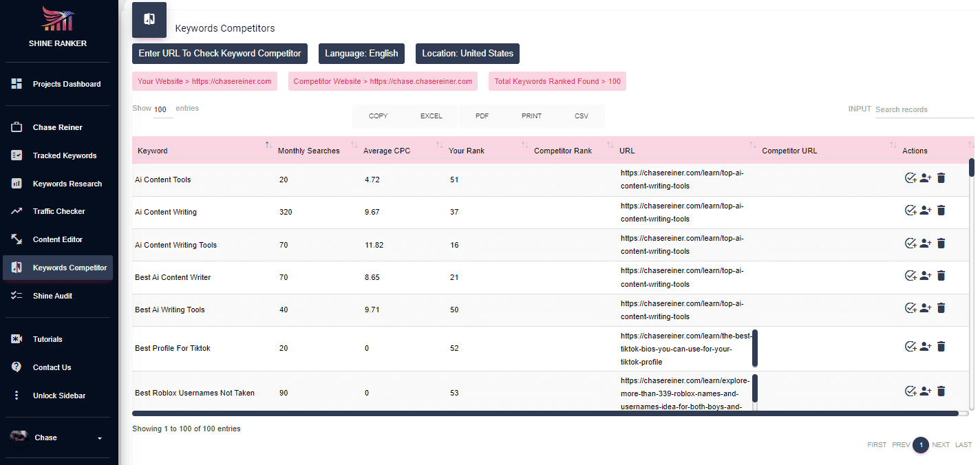Image resolution: width=980 pixels, height=465 pixels.
Task: Click the Contact Us question mark icon
Action: (17, 367)
